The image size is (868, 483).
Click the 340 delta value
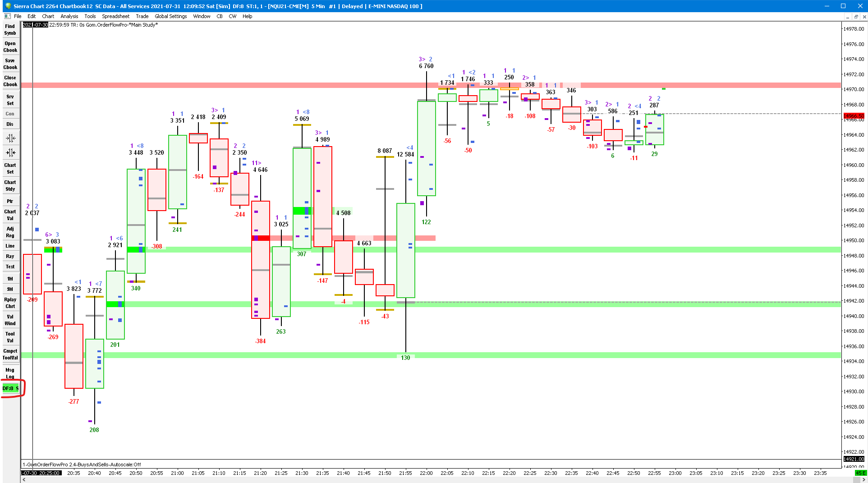136,288
